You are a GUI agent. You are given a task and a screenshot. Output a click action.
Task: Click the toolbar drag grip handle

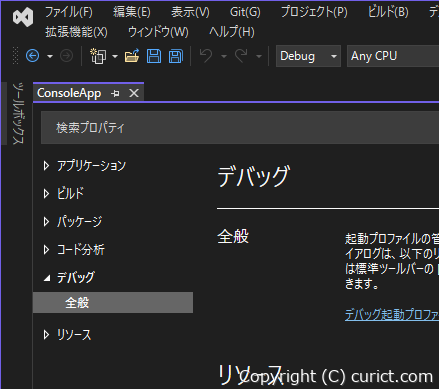15,56
